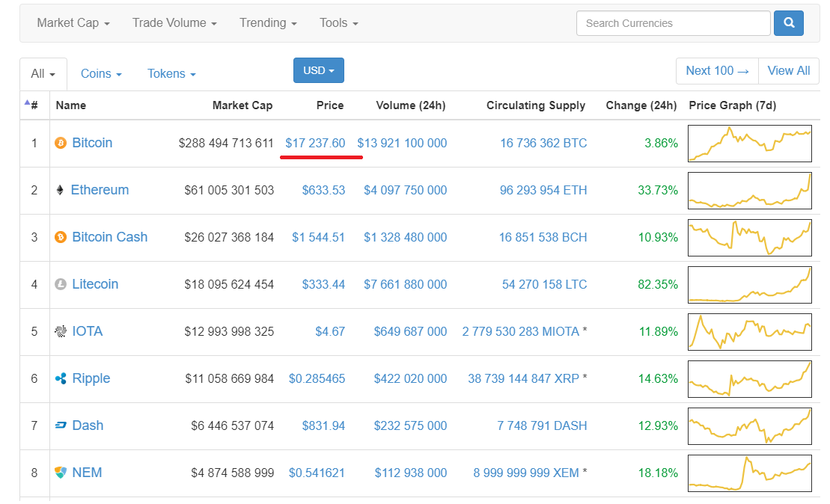The image size is (830, 504).
Task: Sort by Change (24h) column header
Action: [x=641, y=105]
